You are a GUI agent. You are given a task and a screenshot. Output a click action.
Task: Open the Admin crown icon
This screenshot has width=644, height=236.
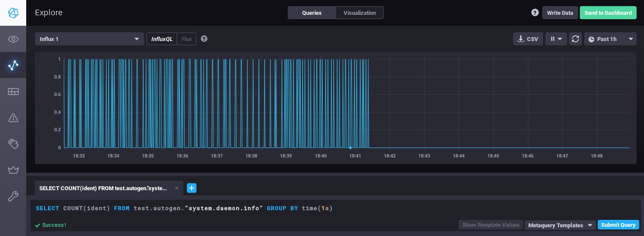(x=13, y=170)
